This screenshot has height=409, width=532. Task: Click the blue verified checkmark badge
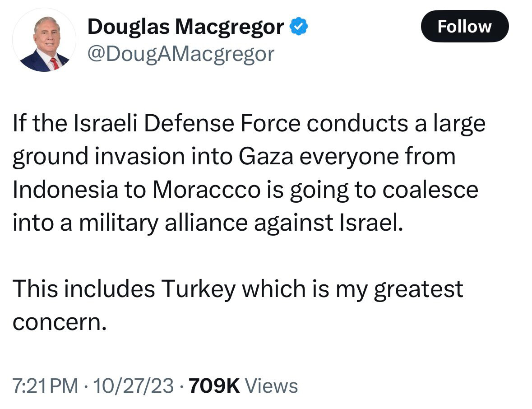click(298, 28)
